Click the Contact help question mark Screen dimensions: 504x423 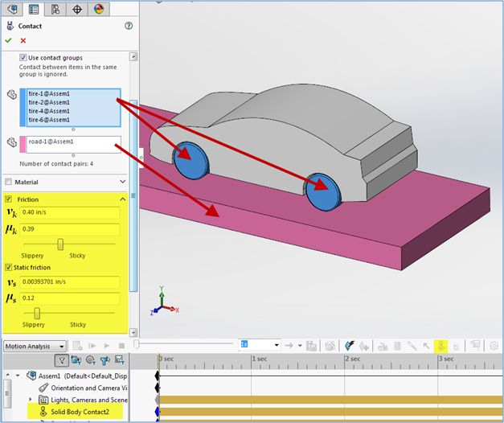pyautogui.click(x=129, y=26)
